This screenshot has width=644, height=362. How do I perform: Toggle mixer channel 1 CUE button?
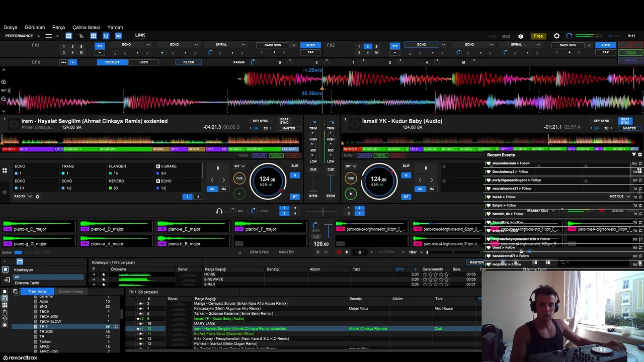313,169
